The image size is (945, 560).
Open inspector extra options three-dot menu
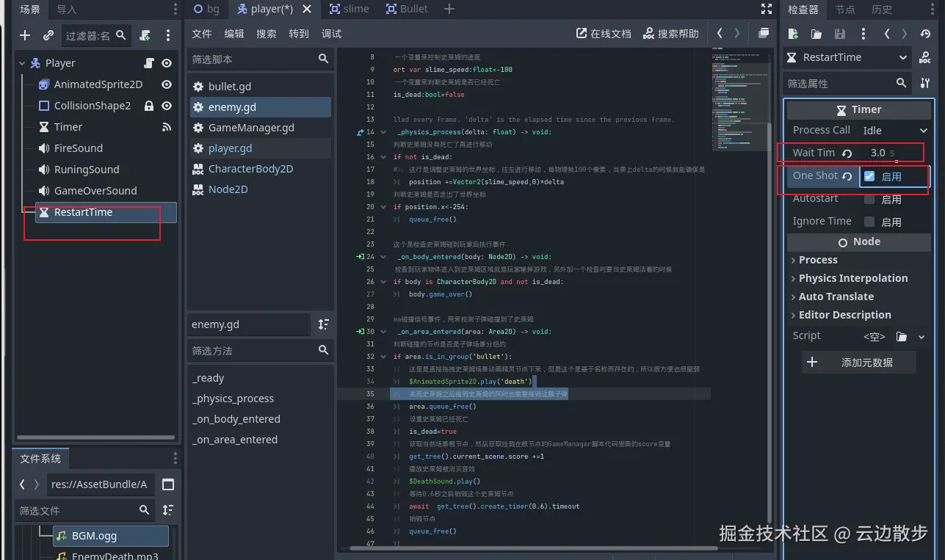(x=863, y=34)
